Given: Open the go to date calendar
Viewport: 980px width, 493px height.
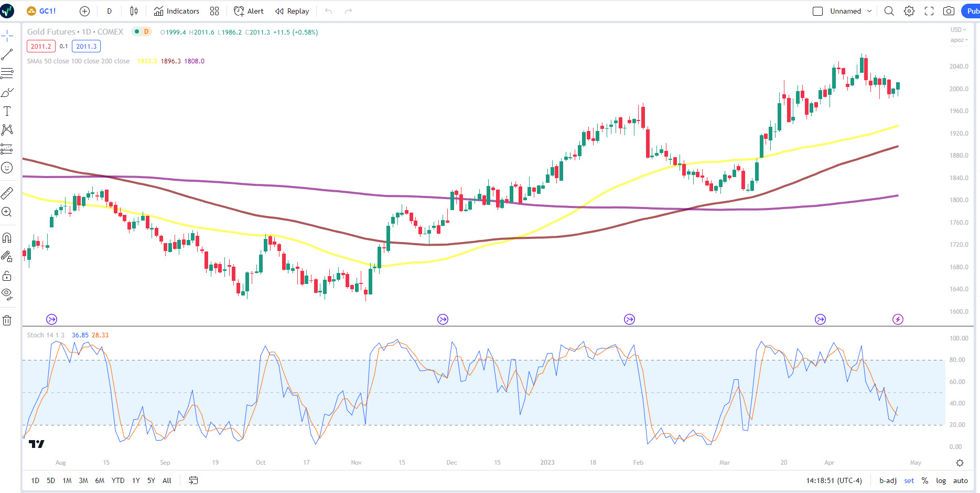Looking at the screenshot, I should 193,480.
